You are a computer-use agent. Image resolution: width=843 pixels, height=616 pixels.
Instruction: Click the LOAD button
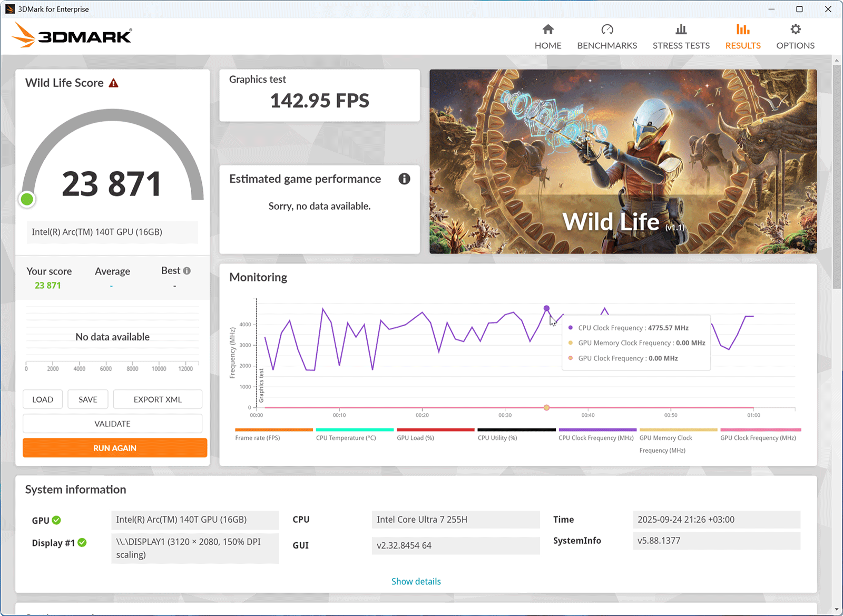(43, 399)
